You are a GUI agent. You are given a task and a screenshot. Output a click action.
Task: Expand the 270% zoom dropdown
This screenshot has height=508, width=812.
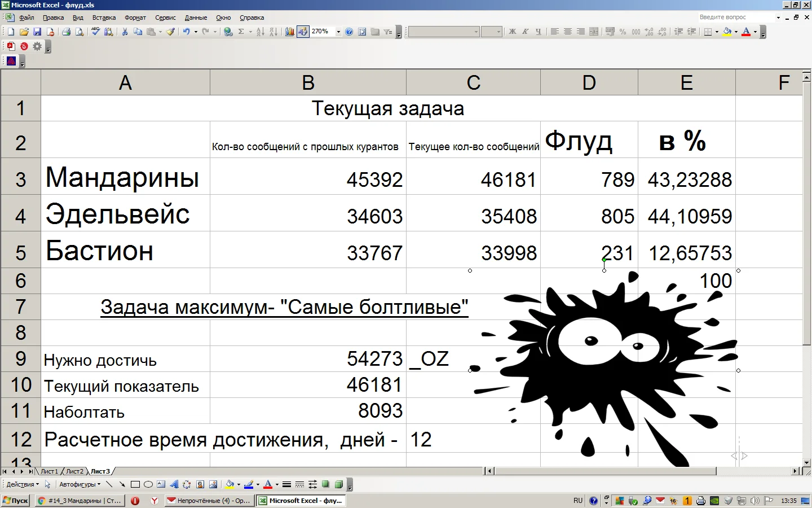pyautogui.click(x=338, y=32)
